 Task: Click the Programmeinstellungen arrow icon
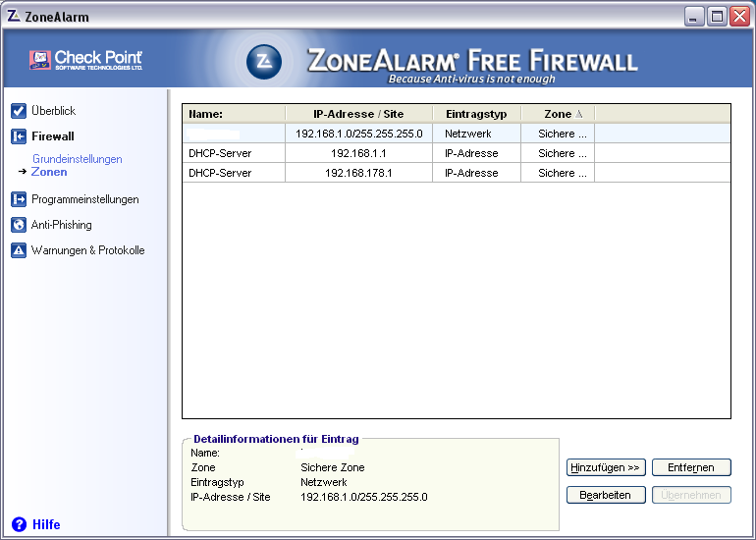click(19, 199)
